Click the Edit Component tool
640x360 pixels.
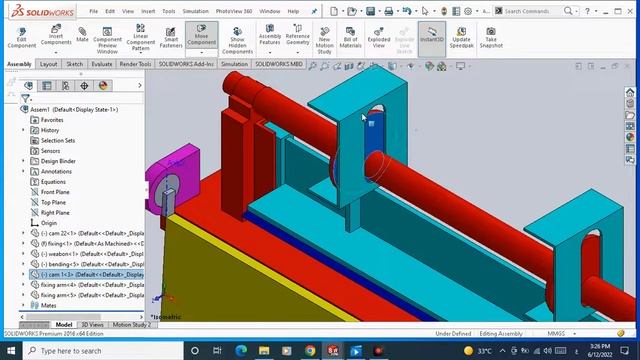point(22,38)
